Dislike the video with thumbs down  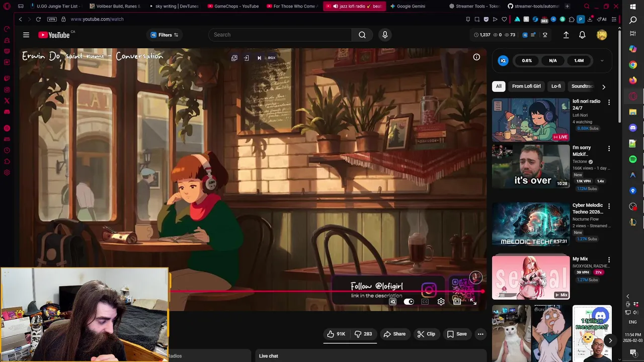[363, 334]
